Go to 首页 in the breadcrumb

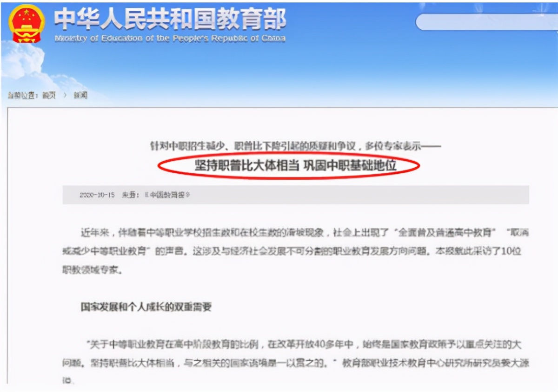pos(49,95)
